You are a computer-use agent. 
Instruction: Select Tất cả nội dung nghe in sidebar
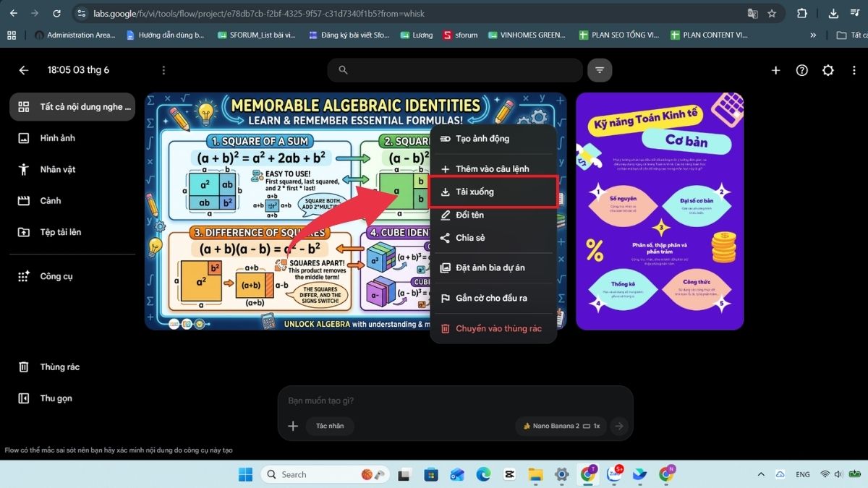[72, 106]
